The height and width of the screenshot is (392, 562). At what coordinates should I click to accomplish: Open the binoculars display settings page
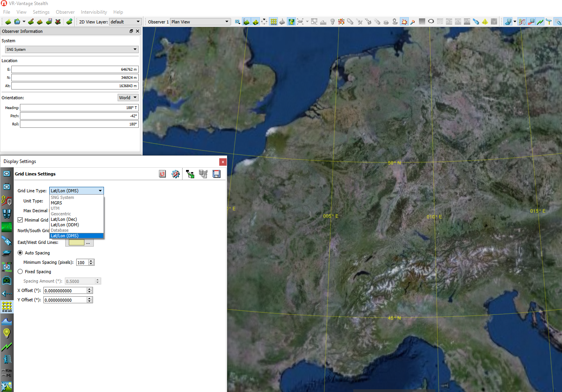click(7, 213)
